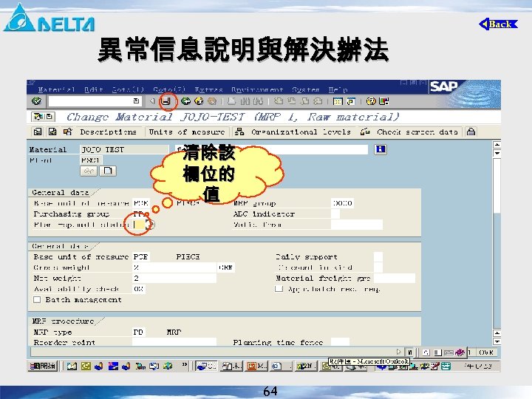The image size is (532, 399).
Task: Click the green Back arrow icon
Action: 185,101
